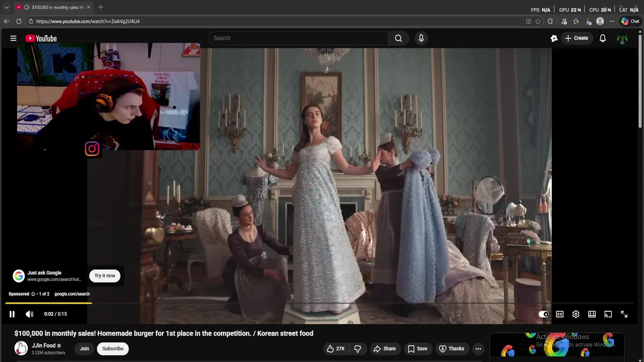Viewport: 644px width, 362px height.
Task: Switch to theater mode
Action: (x=592, y=314)
